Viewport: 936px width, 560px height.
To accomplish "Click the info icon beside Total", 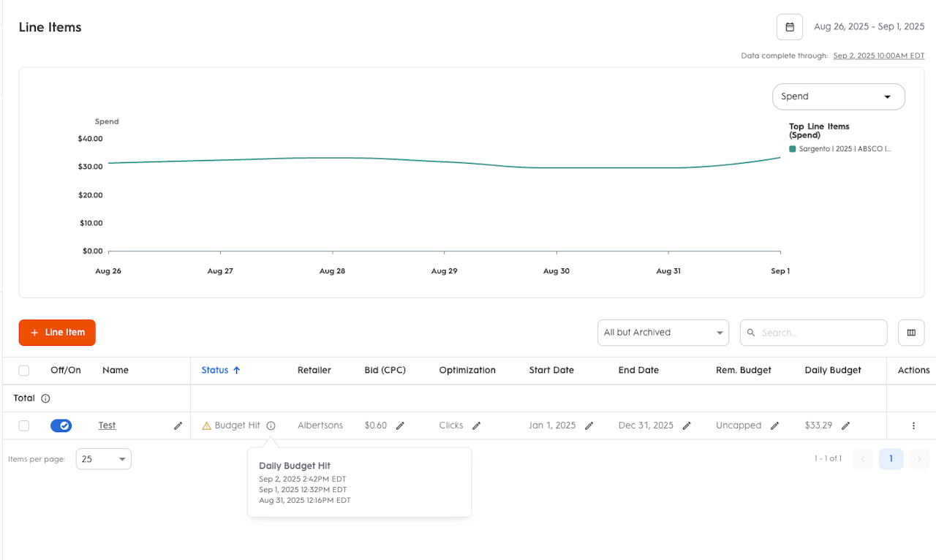I will 45,398.
